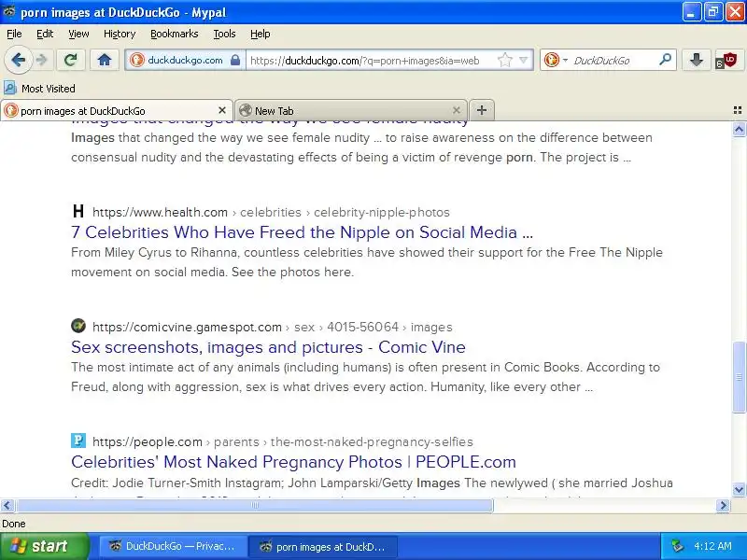This screenshot has width=747, height=560.
Task: Open 'Celebrities' Most Naked Pregnancy Photos' link
Action: [293, 462]
